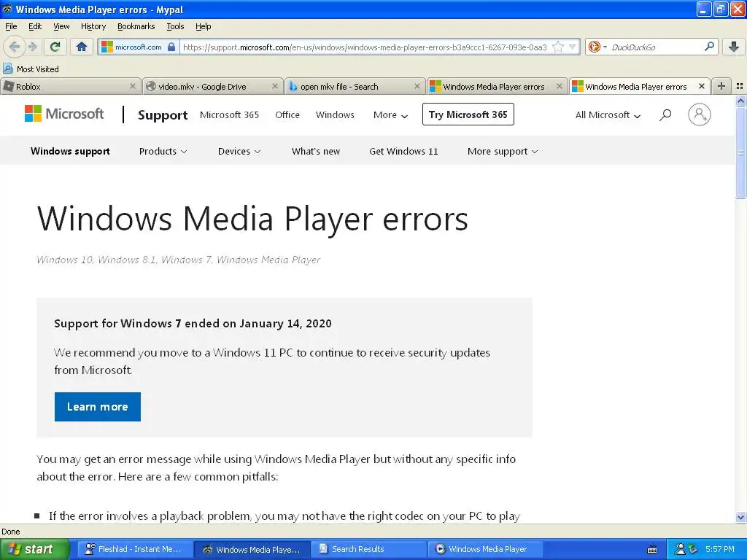Click the Microsoft logo on the page
Viewport: 747px width, 560px height.
click(64, 114)
